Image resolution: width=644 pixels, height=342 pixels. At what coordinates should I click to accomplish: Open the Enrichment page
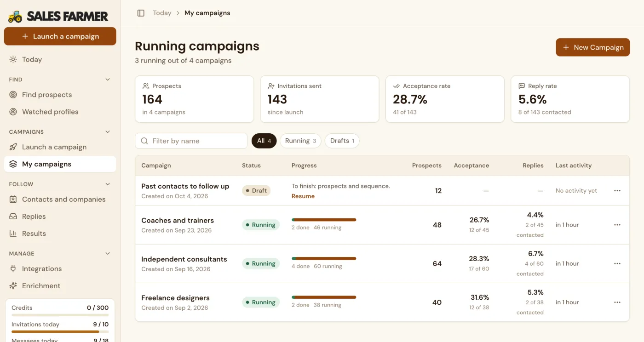point(60,286)
